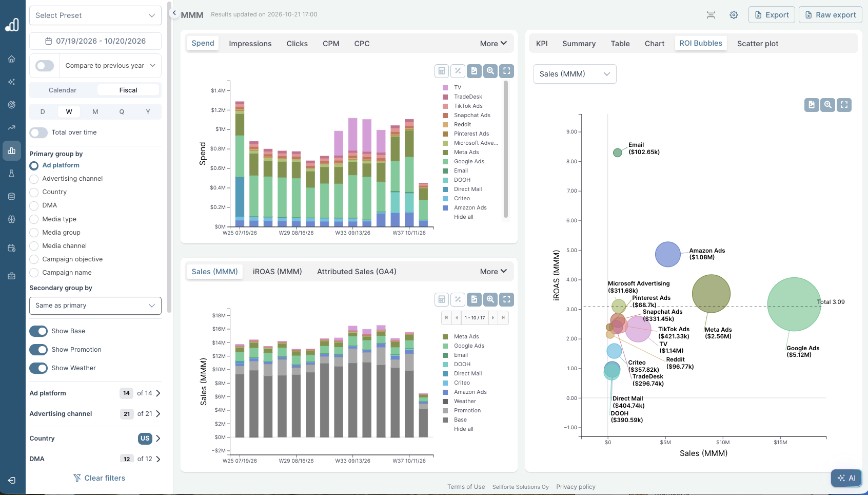Click the Export button

[772, 15]
